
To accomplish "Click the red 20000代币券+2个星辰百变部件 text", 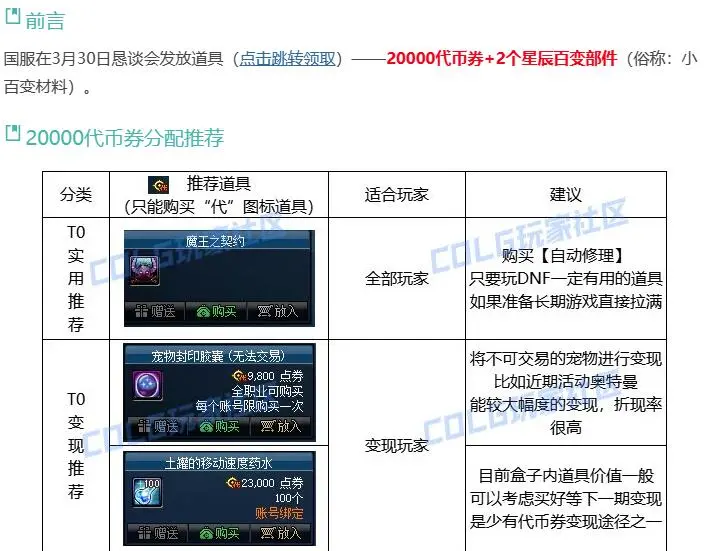I will click(x=502, y=59).
